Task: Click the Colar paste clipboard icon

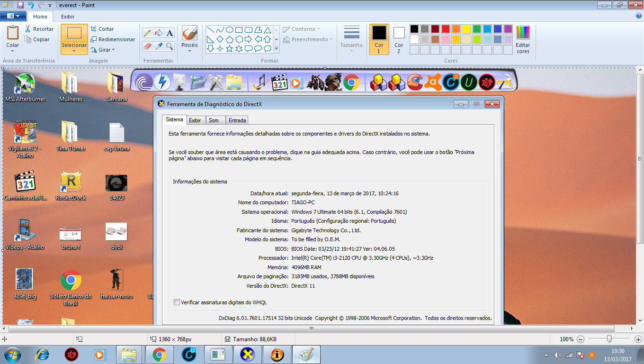Action: click(13, 33)
